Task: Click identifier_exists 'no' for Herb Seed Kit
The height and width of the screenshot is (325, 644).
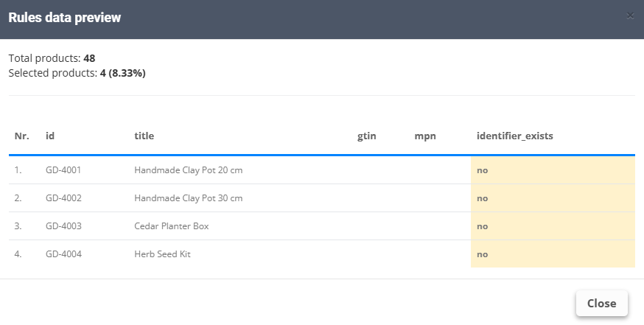Action: coord(482,254)
